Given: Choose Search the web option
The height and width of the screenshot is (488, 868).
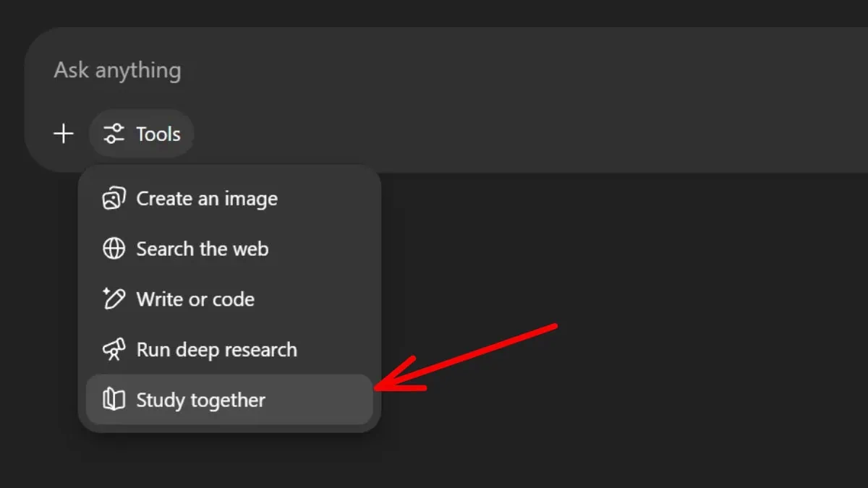Looking at the screenshot, I should tap(203, 249).
